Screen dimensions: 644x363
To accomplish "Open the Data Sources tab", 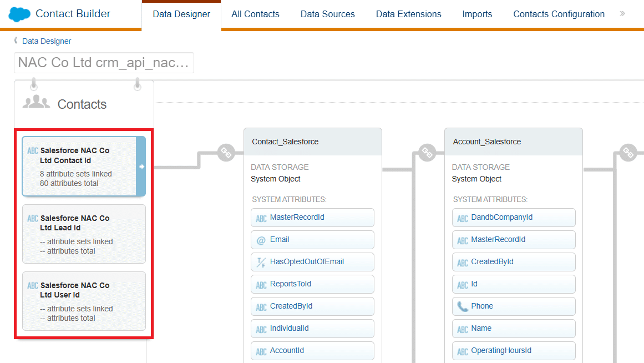I will pyautogui.click(x=327, y=14).
